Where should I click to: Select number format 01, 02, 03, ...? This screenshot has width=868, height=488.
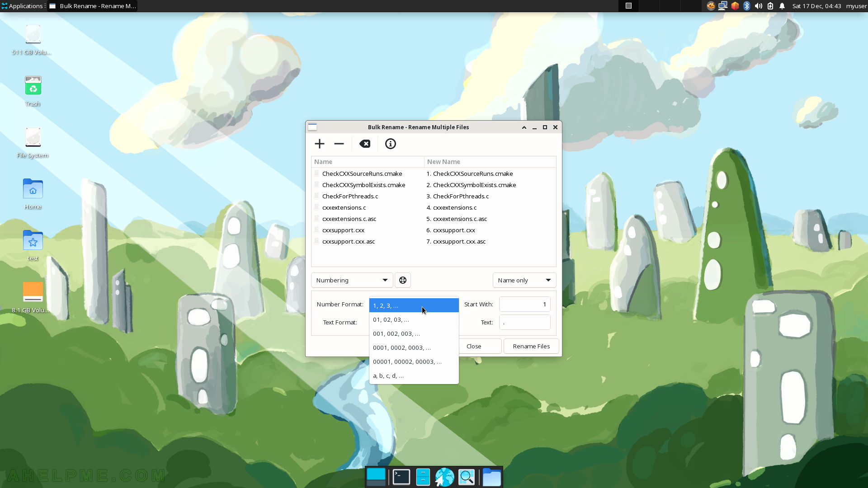tap(414, 319)
